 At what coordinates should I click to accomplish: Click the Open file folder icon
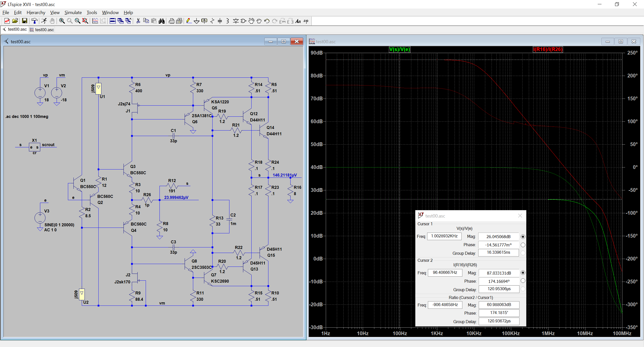pyautogui.click(x=15, y=21)
